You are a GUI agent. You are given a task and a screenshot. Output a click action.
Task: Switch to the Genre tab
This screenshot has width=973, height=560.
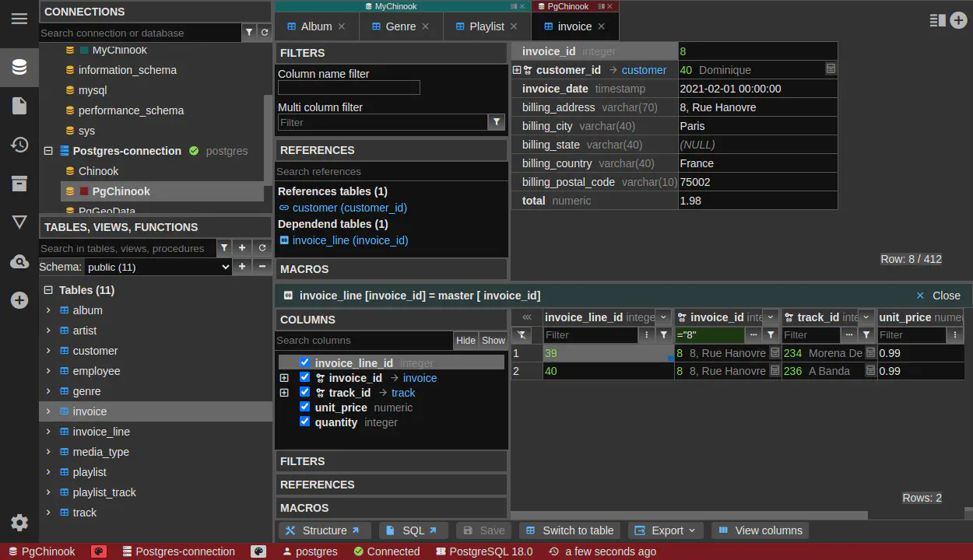(400, 26)
